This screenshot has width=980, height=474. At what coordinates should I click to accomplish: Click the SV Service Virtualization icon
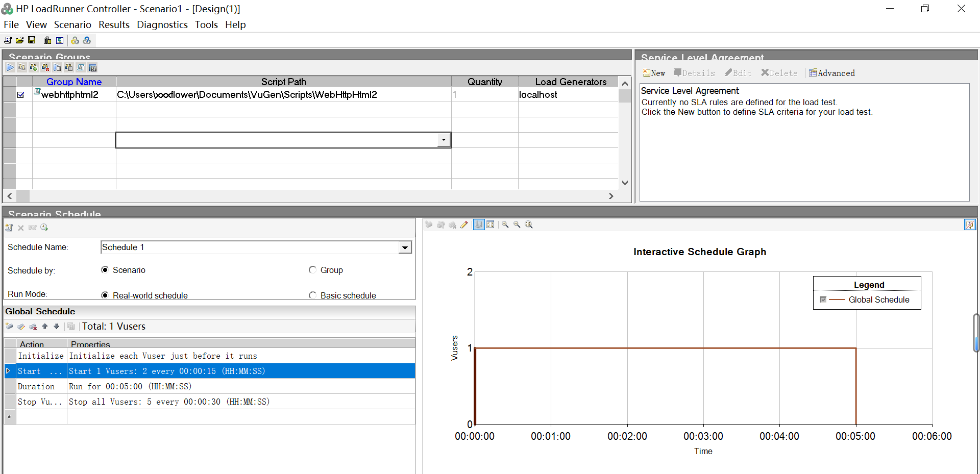[x=92, y=67]
